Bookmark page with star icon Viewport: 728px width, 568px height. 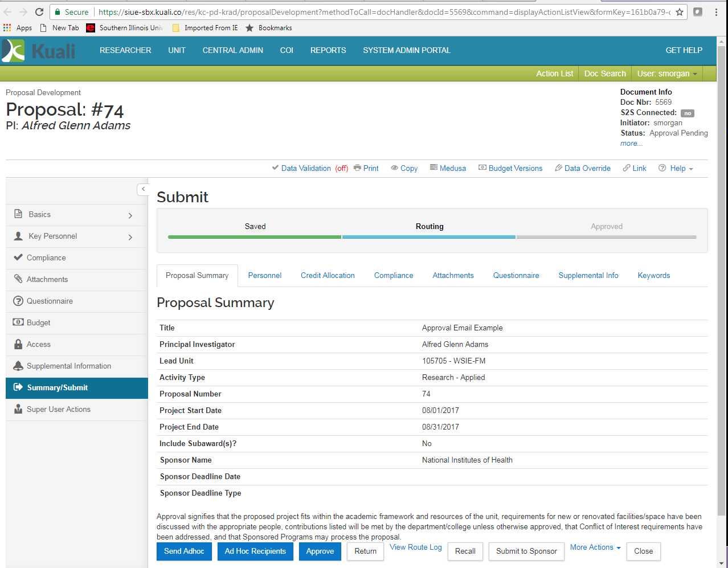[x=680, y=12]
